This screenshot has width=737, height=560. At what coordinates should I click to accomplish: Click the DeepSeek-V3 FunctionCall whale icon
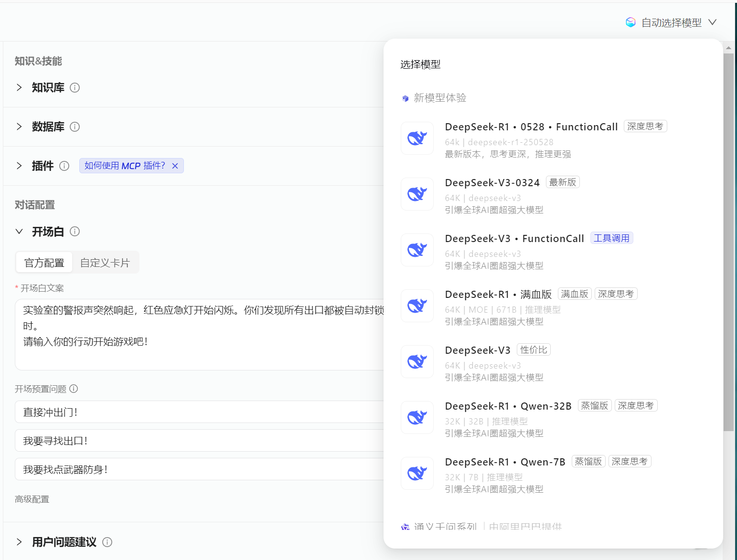[417, 250]
